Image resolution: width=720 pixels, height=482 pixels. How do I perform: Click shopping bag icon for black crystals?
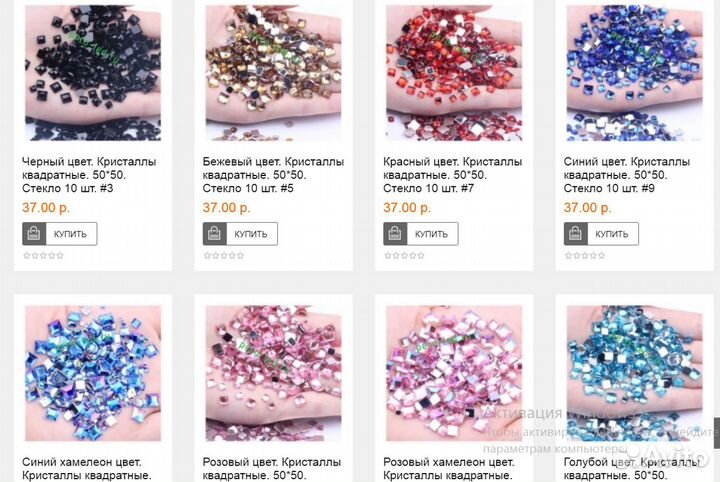[x=34, y=234]
